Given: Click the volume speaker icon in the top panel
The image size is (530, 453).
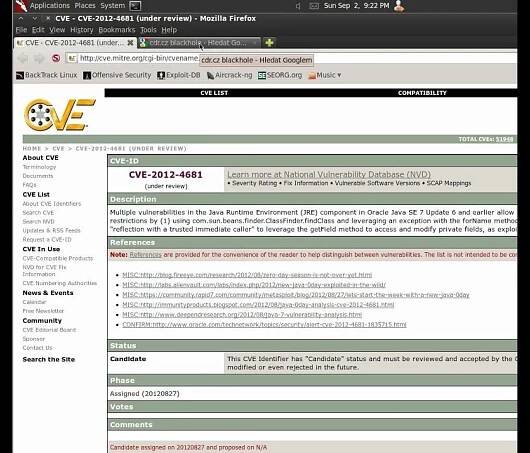Looking at the screenshot, I should tap(298, 6).
